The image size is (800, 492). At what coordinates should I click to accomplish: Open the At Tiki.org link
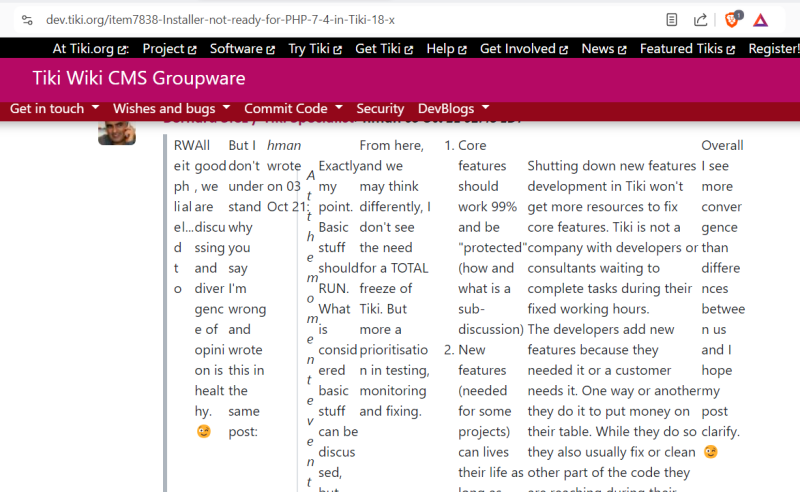click(x=90, y=48)
